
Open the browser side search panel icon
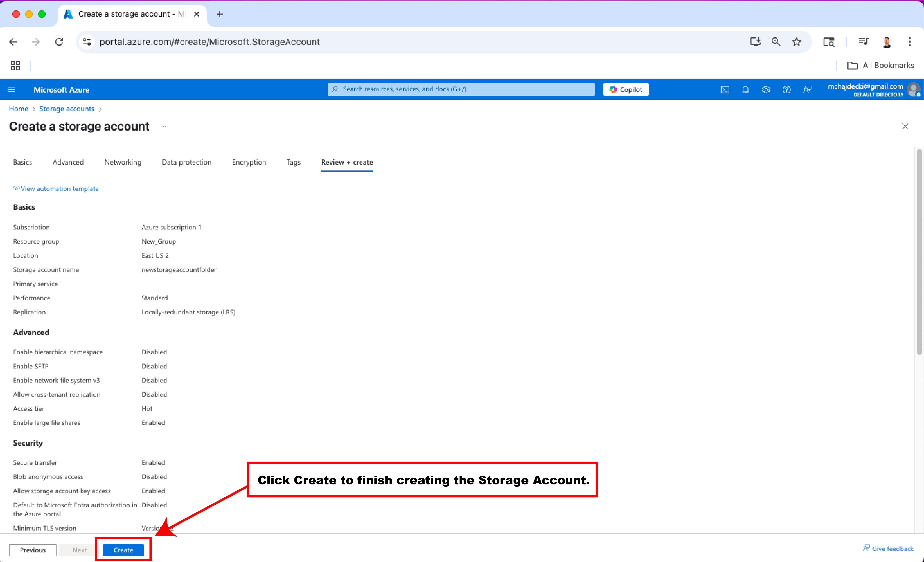[x=829, y=42]
